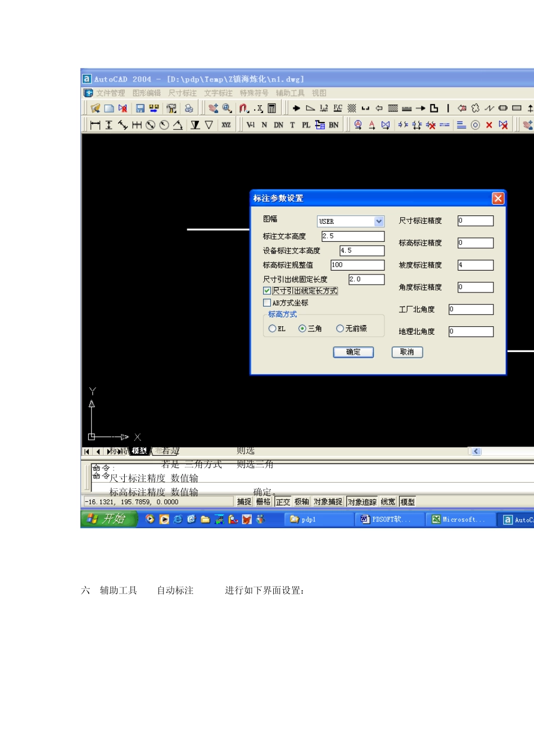The width and height of the screenshot is (534, 756).
Task: Toggle 线宽 lineweight in status bar
Action: (388, 502)
